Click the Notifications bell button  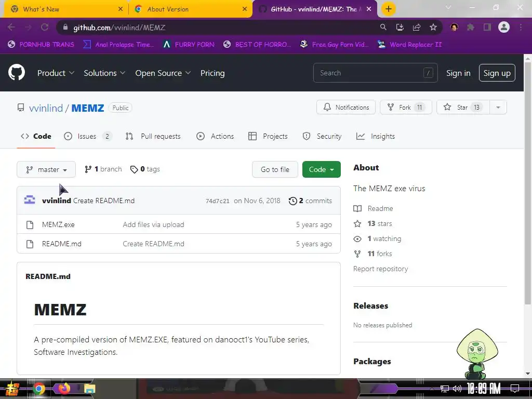click(346, 107)
